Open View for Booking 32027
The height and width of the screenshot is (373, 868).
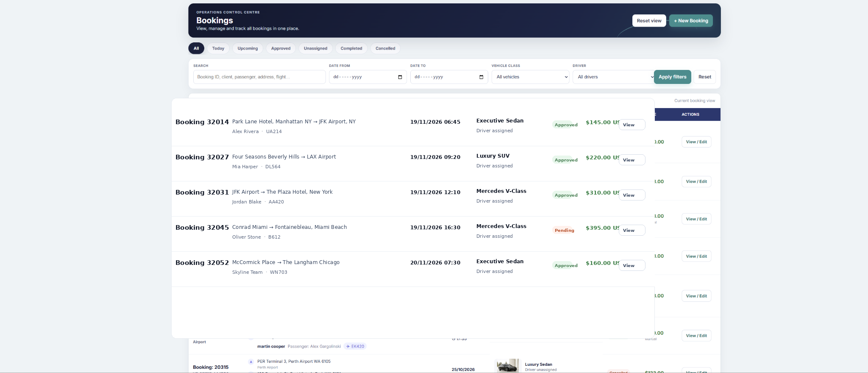(x=632, y=160)
